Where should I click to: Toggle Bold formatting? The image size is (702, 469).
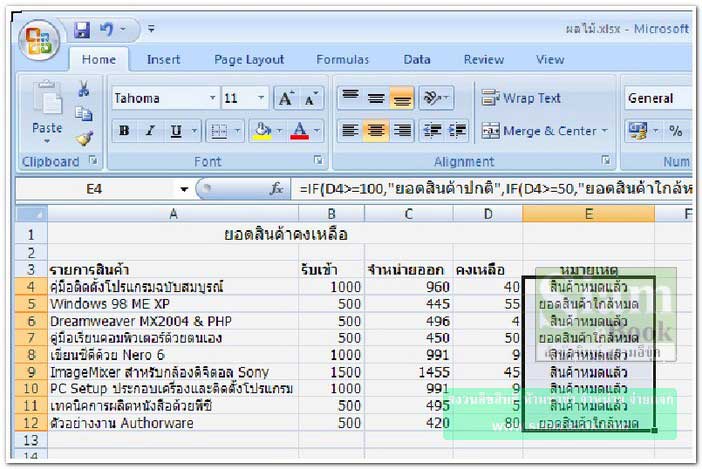coord(124,131)
